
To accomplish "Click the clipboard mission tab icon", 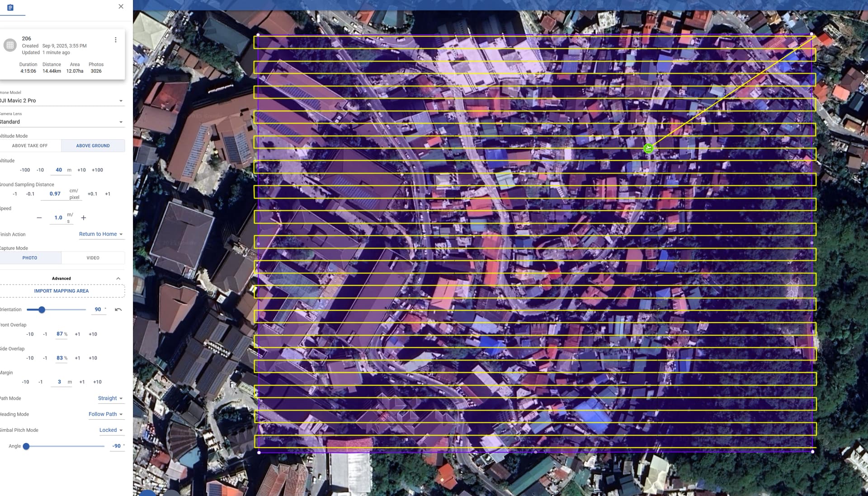I will click(10, 8).
